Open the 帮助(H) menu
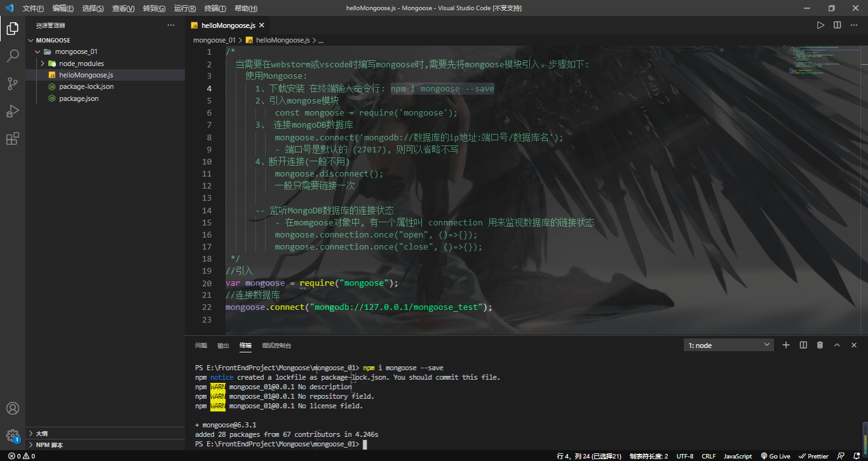Screen dimensions: 868x461 coord(246,8)
